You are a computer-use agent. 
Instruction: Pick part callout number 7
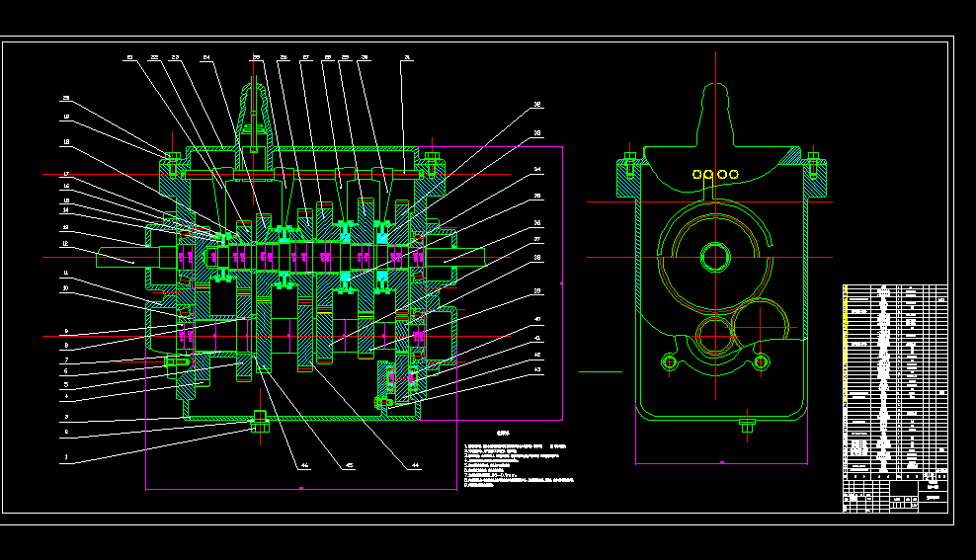tap(66, 360)
